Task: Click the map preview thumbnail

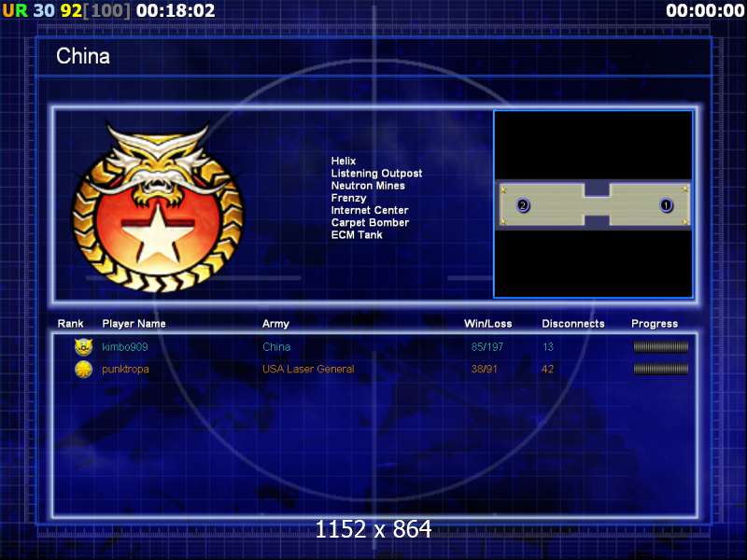Action: [x=594, y=204]
